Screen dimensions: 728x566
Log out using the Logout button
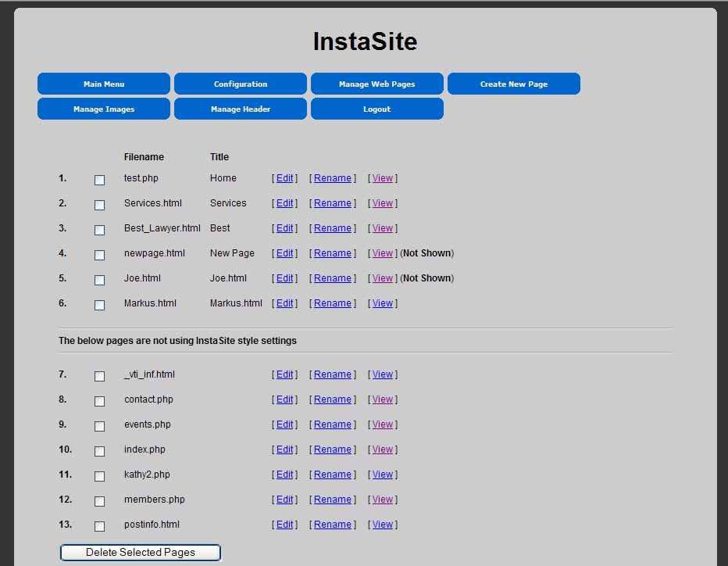[x=377, y=109]
